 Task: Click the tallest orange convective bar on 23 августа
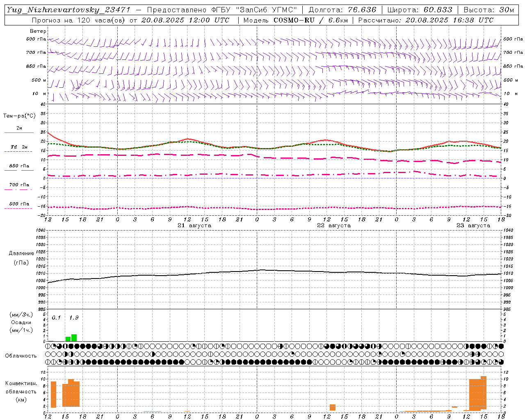pyautogui.click(x=484, y=393)
